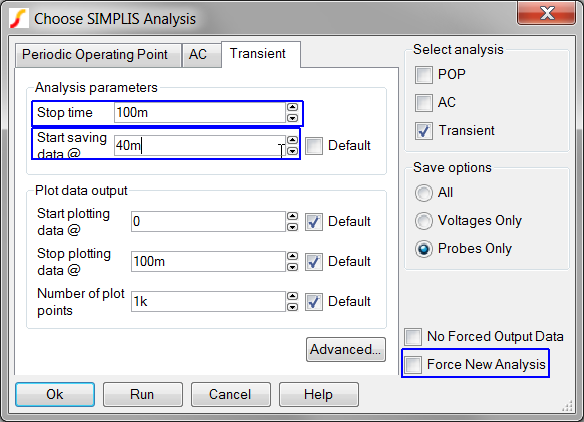The width and height of the screenshot is (584, 422).
Task: Increment the Start saving data value
Action: (x=292, y=140)
